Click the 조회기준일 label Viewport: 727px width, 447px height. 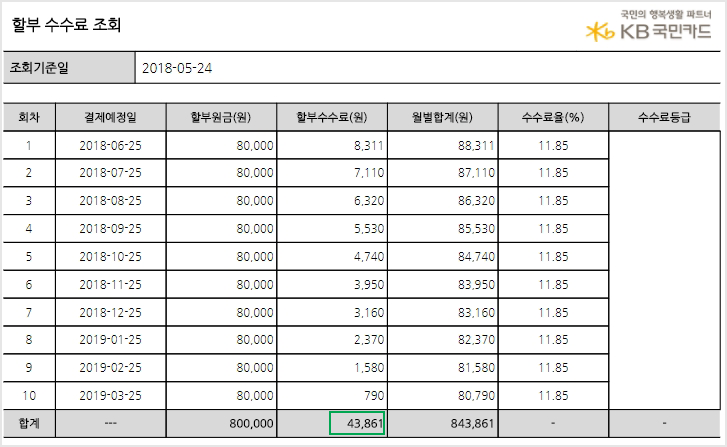39,68
